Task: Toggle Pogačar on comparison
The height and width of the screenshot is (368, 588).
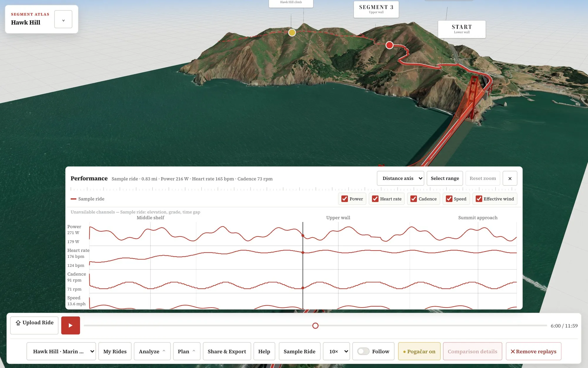Action: [x=419, y=351]
